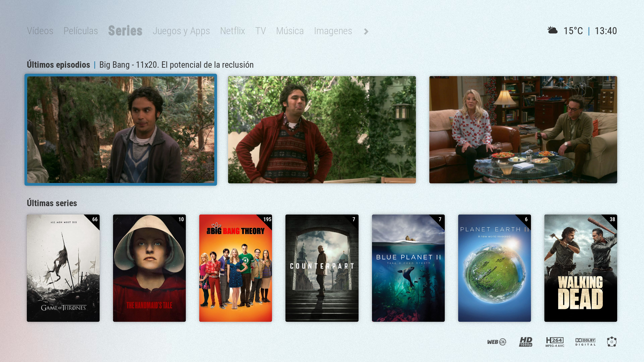Click the 15°C temperature reading
The height and width of the screenshot is (362, 644).
tap(573, 31)
